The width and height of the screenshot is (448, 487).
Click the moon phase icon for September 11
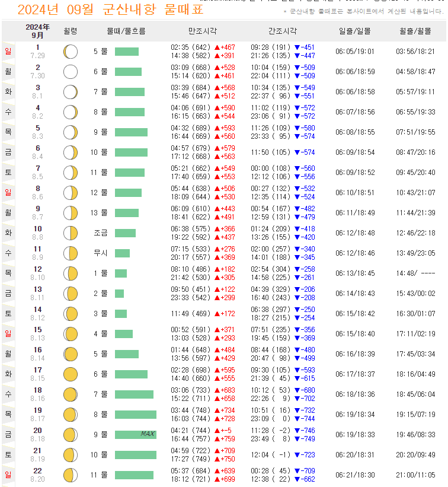[71, 253]
